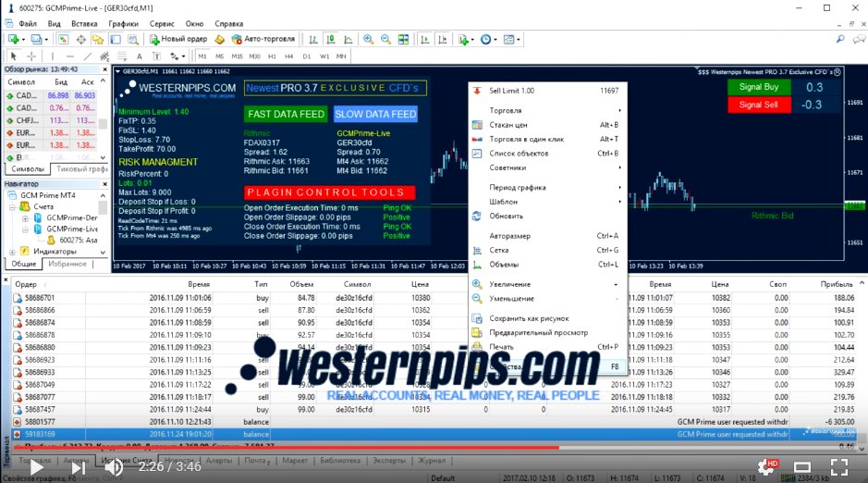
Task: Select Стакан цен in context menu
Action: [x=548, y=125]
